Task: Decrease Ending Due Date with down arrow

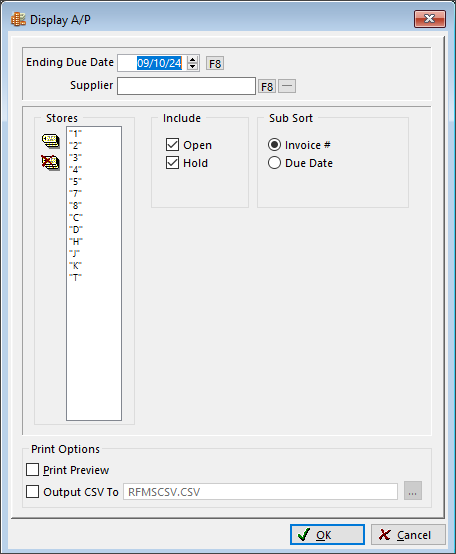Action: coord(193,67)
